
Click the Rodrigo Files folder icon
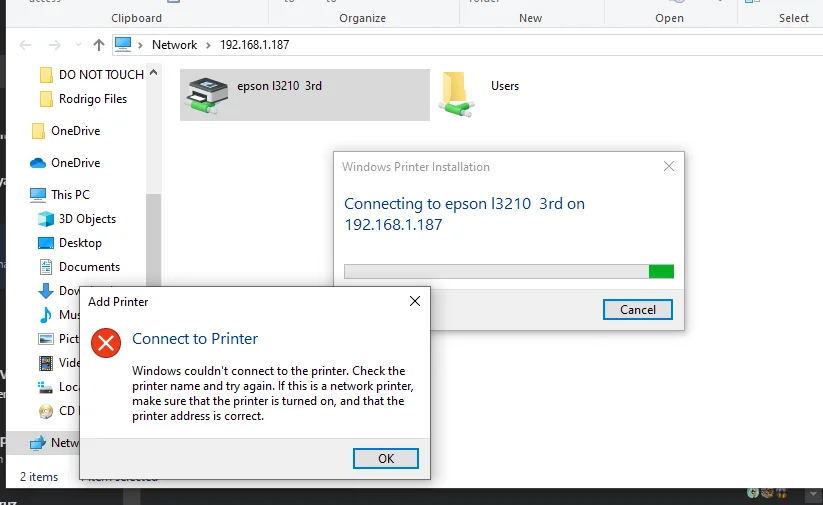tap(46, 99)
